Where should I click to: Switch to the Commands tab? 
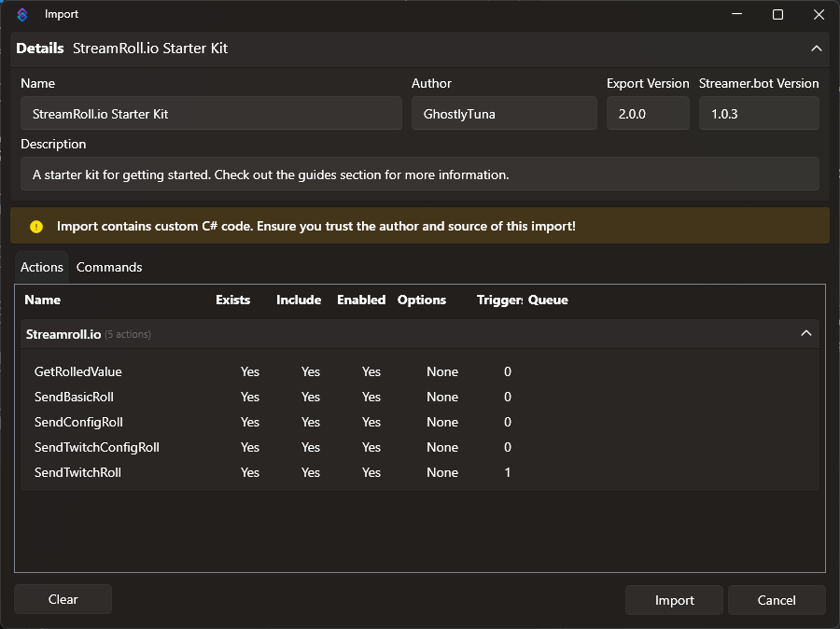click(x=108, y=267)
